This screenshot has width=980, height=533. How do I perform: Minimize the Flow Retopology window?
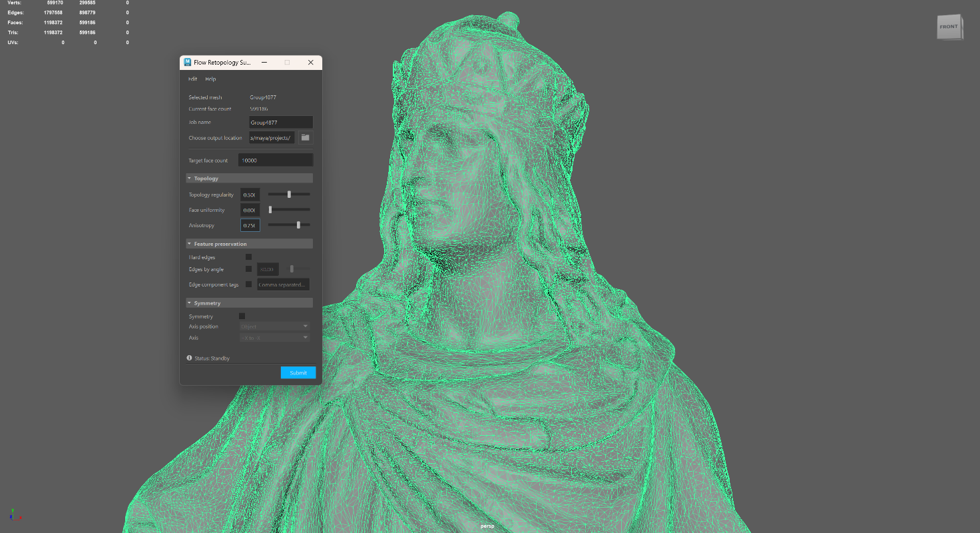pos(264,63)
